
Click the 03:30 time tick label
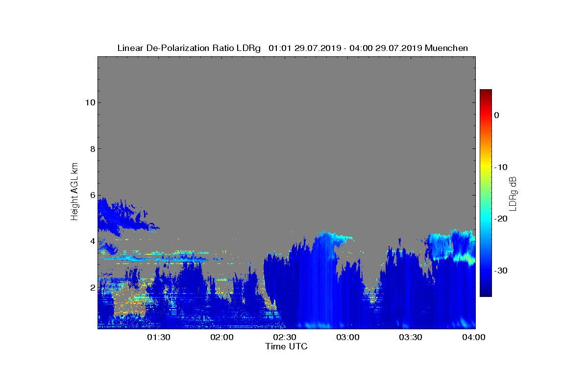[411, 337]
